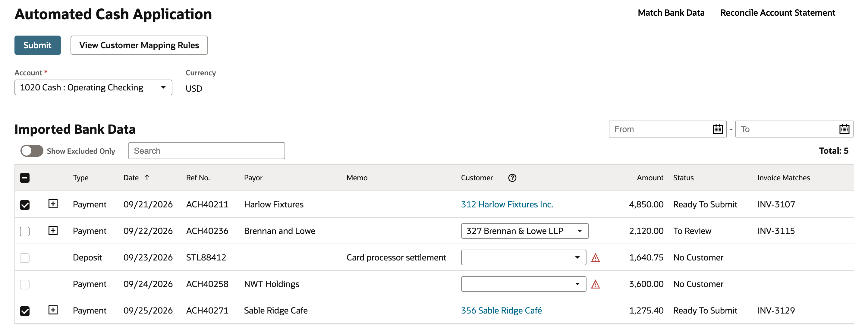Check the STL88412 deposit row checkbox
The width and height of the screenshot is (868, 328).
coord(25,258)
